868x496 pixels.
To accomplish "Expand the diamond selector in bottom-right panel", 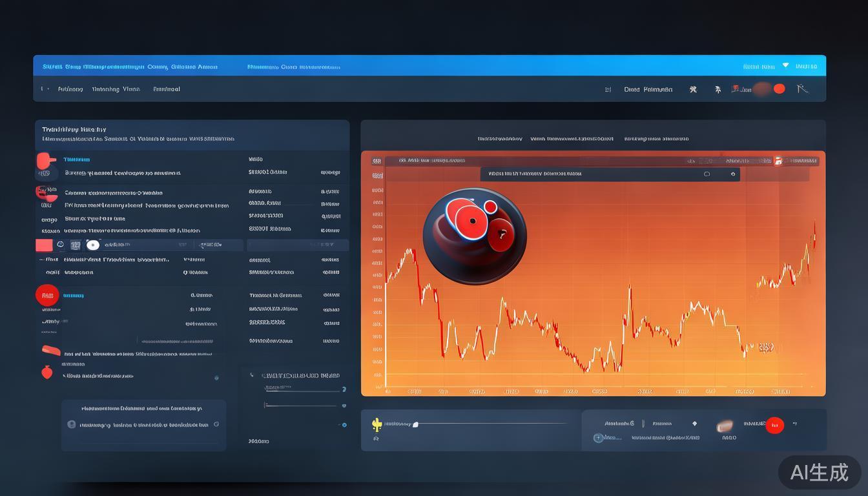I will click(694, 424).
